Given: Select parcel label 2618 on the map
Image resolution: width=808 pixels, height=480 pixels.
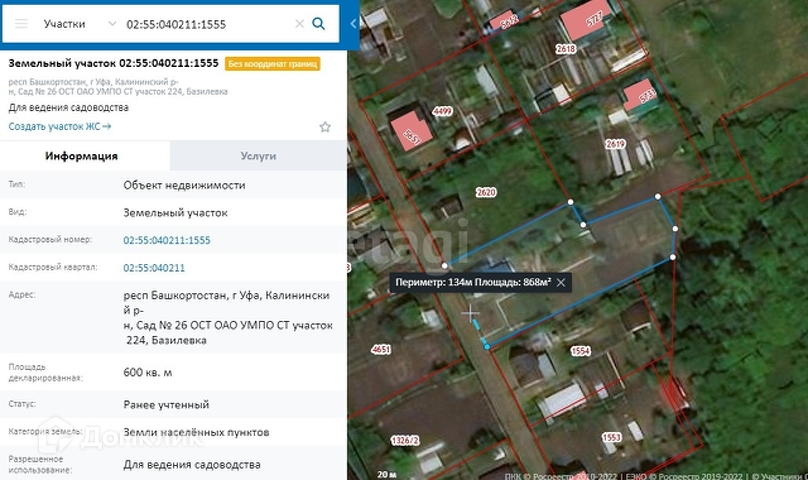Looking at the screenshot, I should tap(565, 48).
